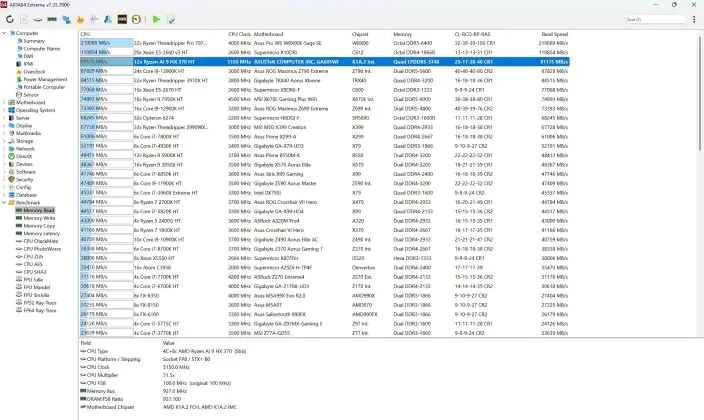This screenshot has width=704, height=420.
Task: Expand the Server tree node
Action: pos(4,118)
